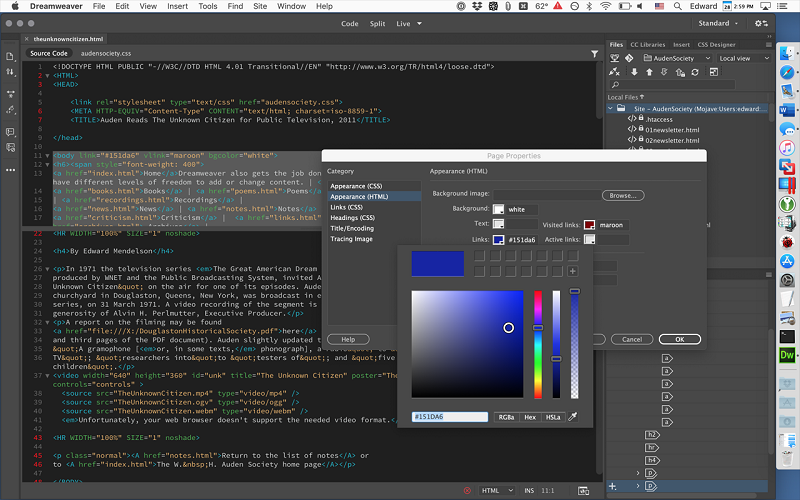This screenshot has width=800, height=500.
Task: Click the plus icon to add a swatch
Action: (572, 271)
